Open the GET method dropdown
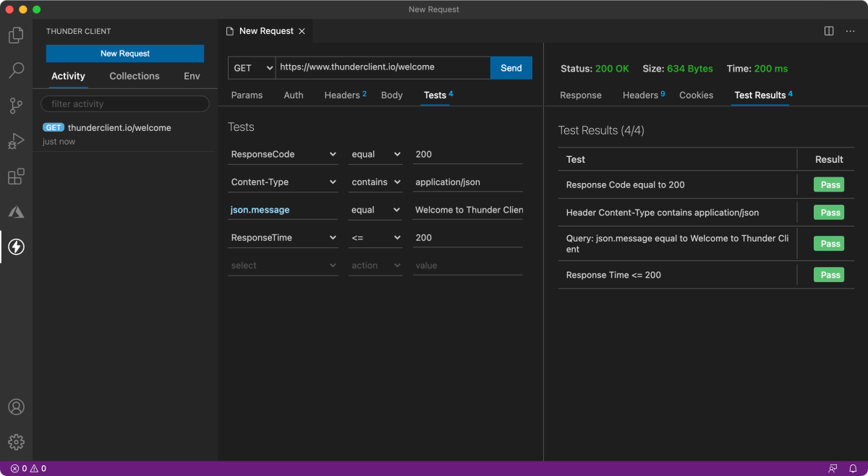 [252, 68]
